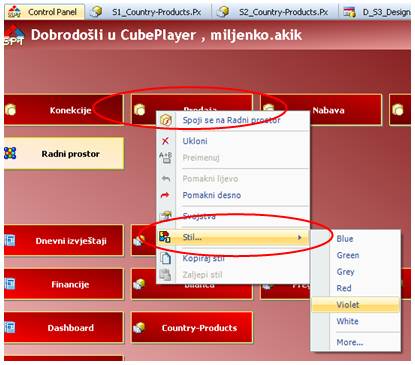This screenshot has height=365, width=415.
Task: Open the D_S3_Design tab
Action: pyautogui.click(x=376, y=12)
